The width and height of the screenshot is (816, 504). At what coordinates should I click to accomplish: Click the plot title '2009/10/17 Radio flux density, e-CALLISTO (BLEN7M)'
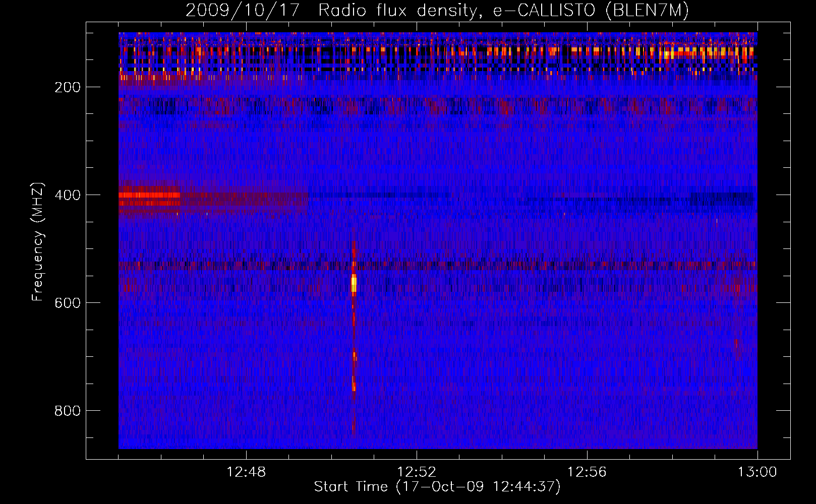click(x=437, y=10)
